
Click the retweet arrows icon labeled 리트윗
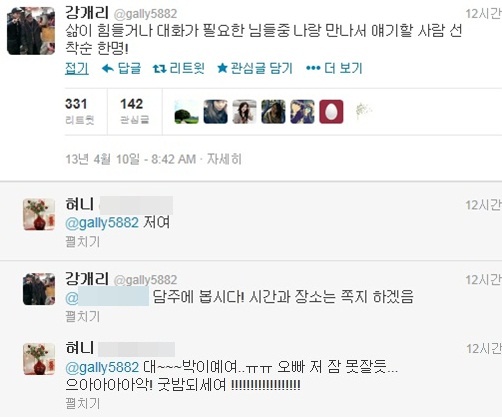178,69
